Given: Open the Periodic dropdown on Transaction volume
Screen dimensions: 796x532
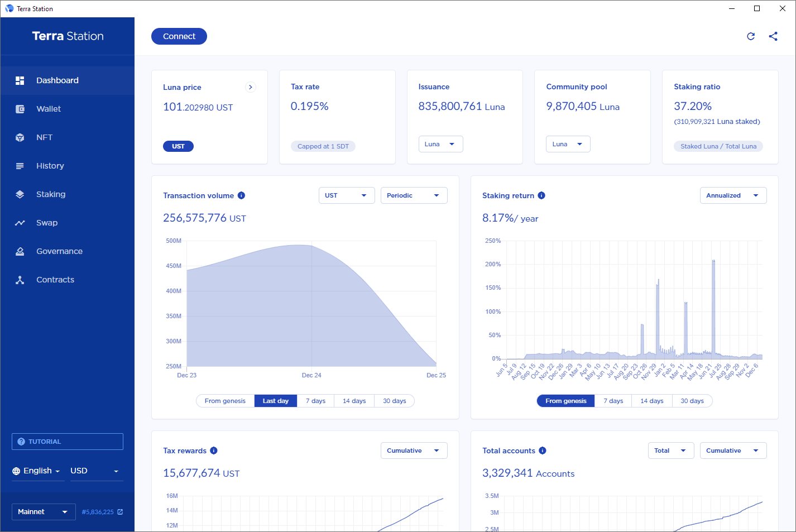Looking at the screenshot, I should point(414,195).
